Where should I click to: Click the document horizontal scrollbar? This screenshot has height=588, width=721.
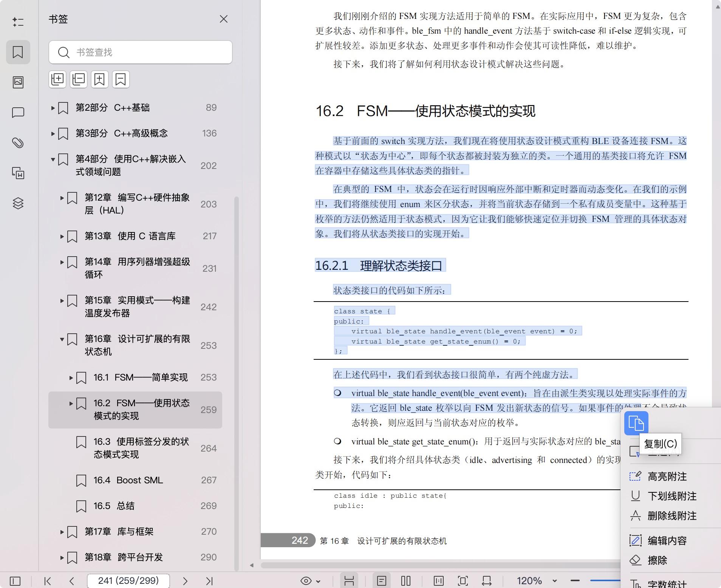[x=441, y=565]
